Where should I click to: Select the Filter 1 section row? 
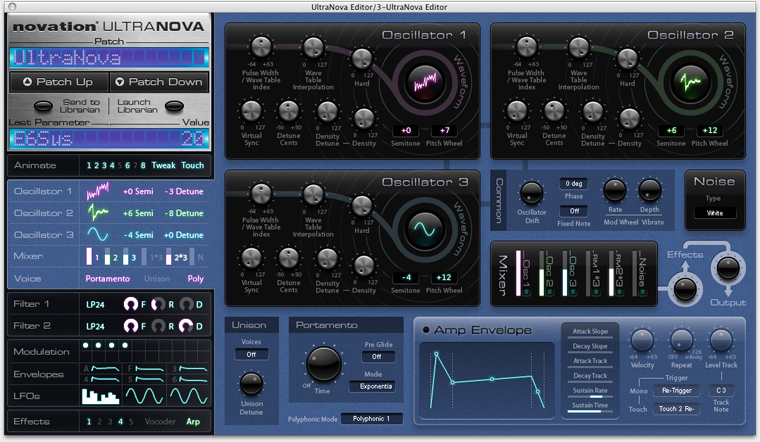click(x=110, y=304)
